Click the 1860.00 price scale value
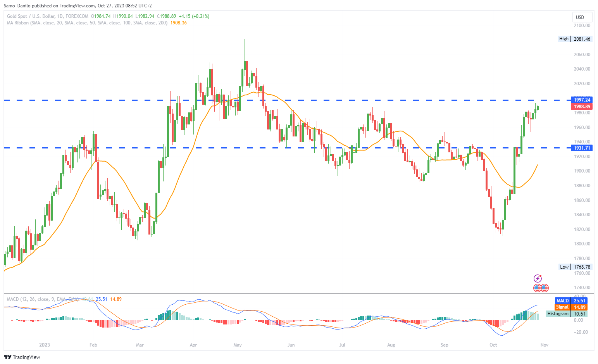The image size is (598, 364). (582, 200)
